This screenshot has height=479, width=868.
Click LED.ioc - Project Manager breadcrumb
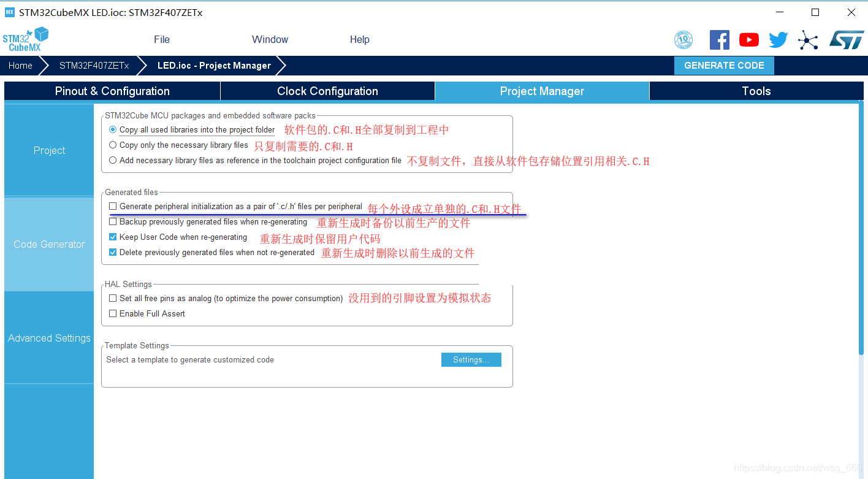coord(214,66)
